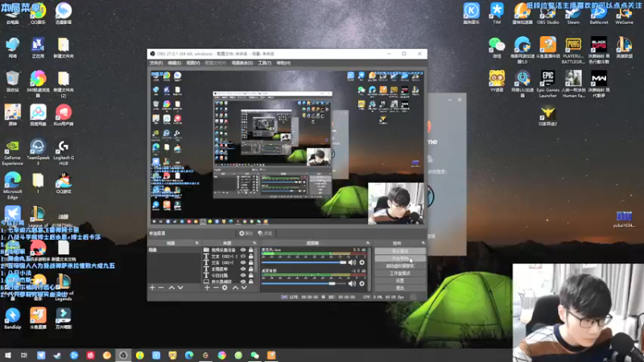Open the 文件(F) menu in OBS
The width and height of the screenshot is (644, 362).
pos(156,63)
